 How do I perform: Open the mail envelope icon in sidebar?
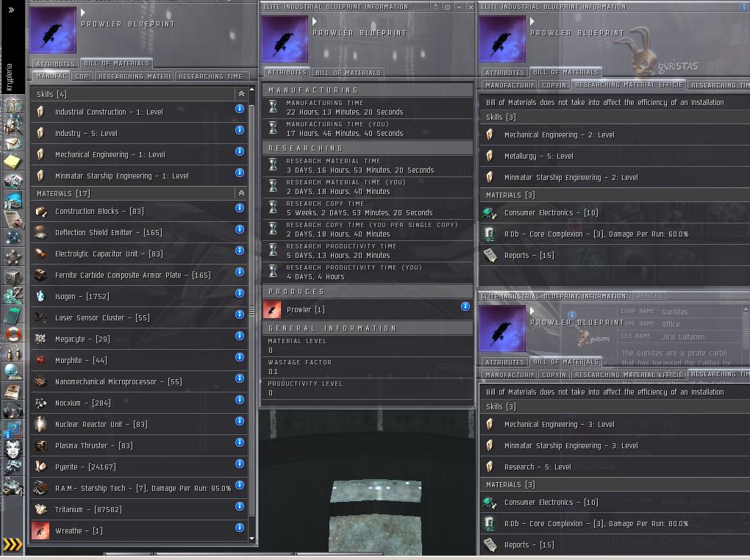pos(13,143)
